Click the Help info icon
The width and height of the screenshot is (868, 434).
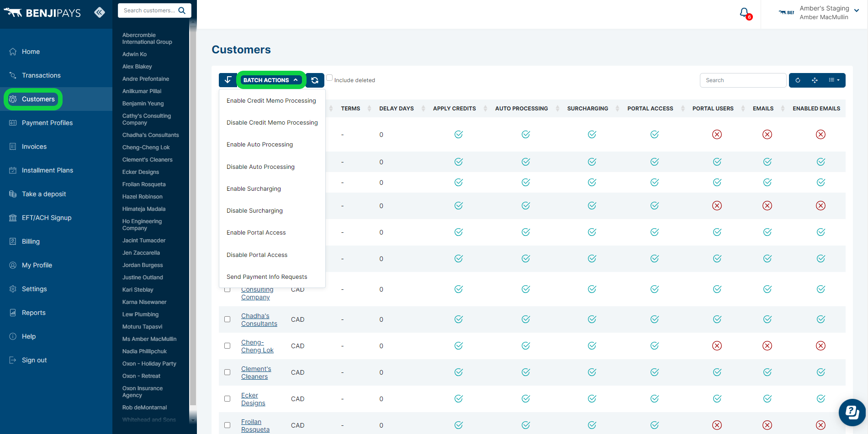[x=13, y=336]
